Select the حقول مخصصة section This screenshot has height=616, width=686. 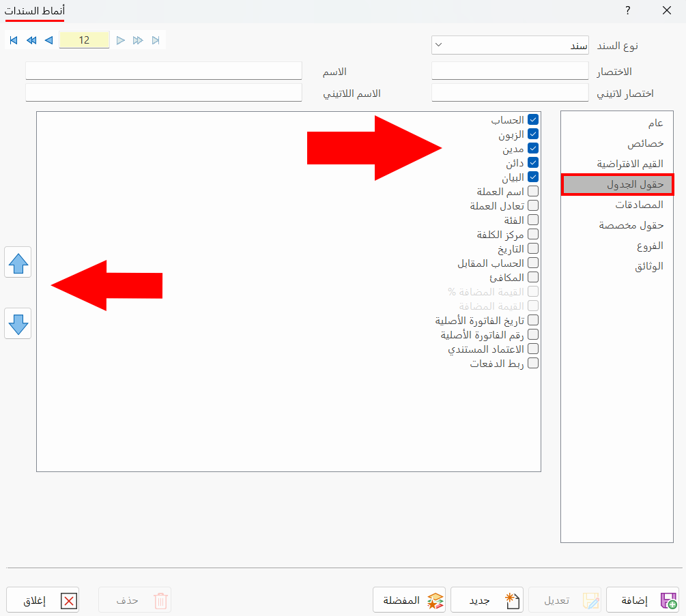631,225
